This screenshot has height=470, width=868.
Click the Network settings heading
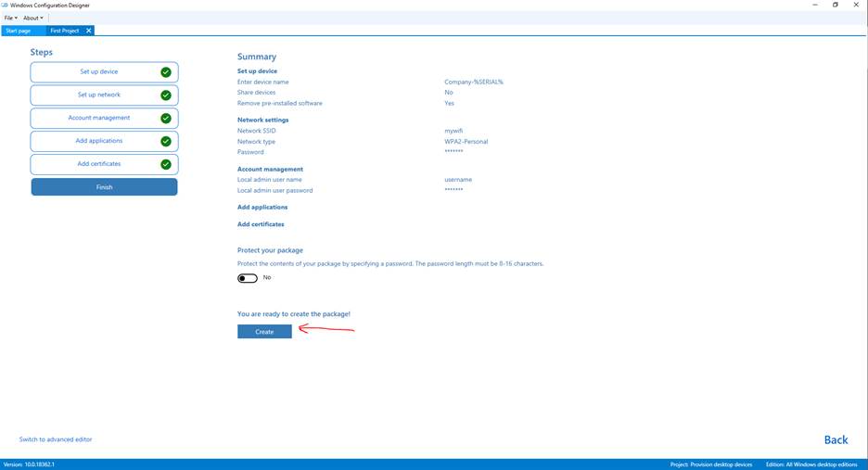coord(263,120)
